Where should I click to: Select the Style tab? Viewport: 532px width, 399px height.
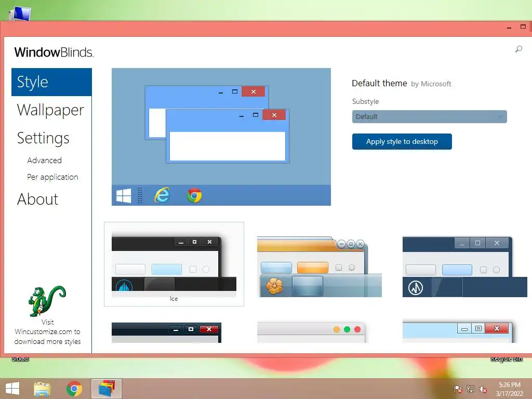(51, 82)
